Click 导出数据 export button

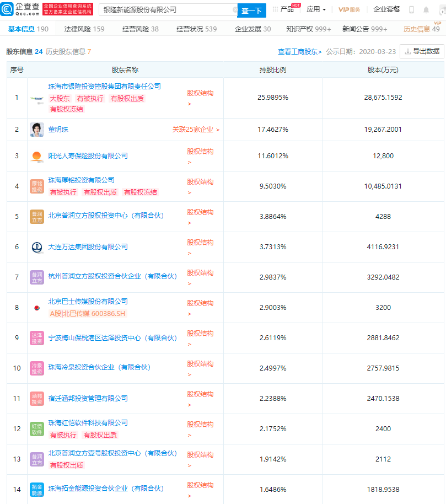[422, 51]
